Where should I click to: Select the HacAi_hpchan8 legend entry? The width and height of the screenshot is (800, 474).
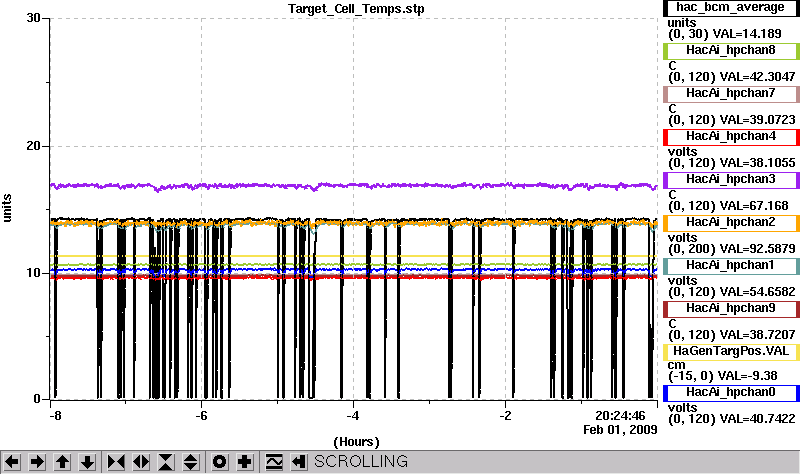(731, 51)
